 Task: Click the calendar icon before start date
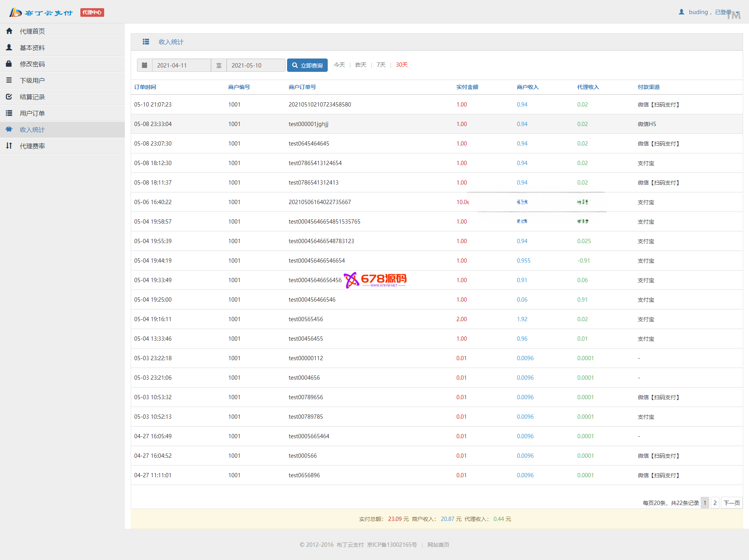144,65
